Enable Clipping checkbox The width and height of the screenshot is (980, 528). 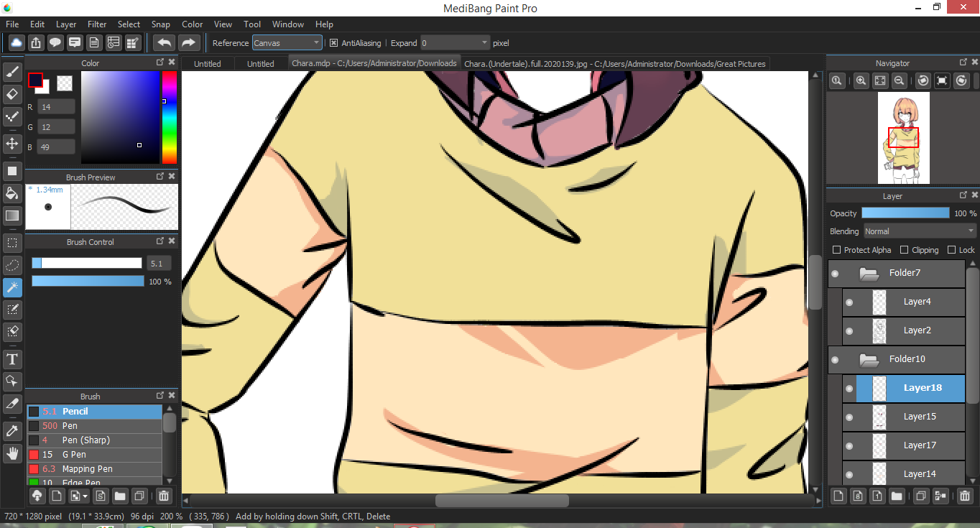pos(904,250)
